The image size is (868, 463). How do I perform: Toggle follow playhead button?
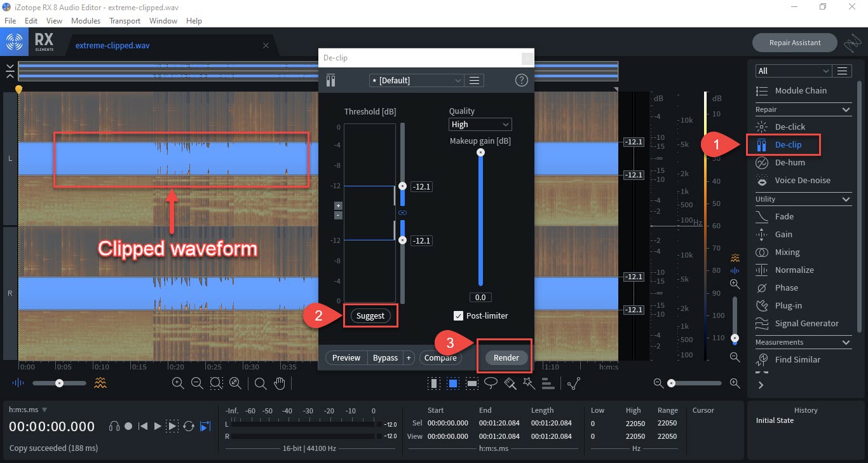click(x=205, y=426)
